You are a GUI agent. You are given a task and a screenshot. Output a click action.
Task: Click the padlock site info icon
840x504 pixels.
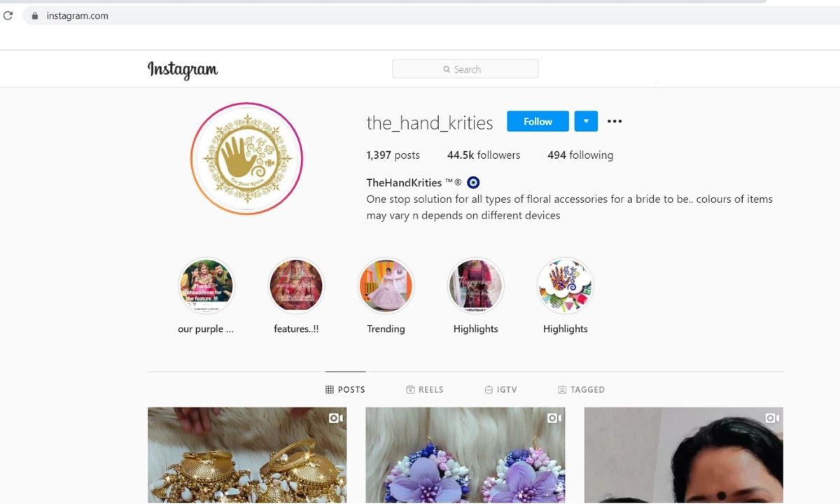click(x=34, y=15)
